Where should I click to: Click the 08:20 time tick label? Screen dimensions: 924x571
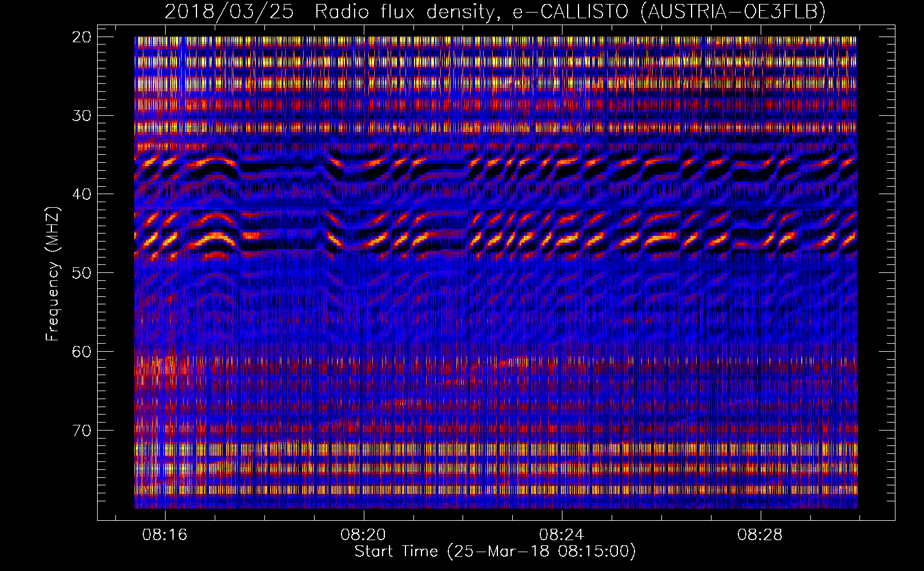point(363,535)
